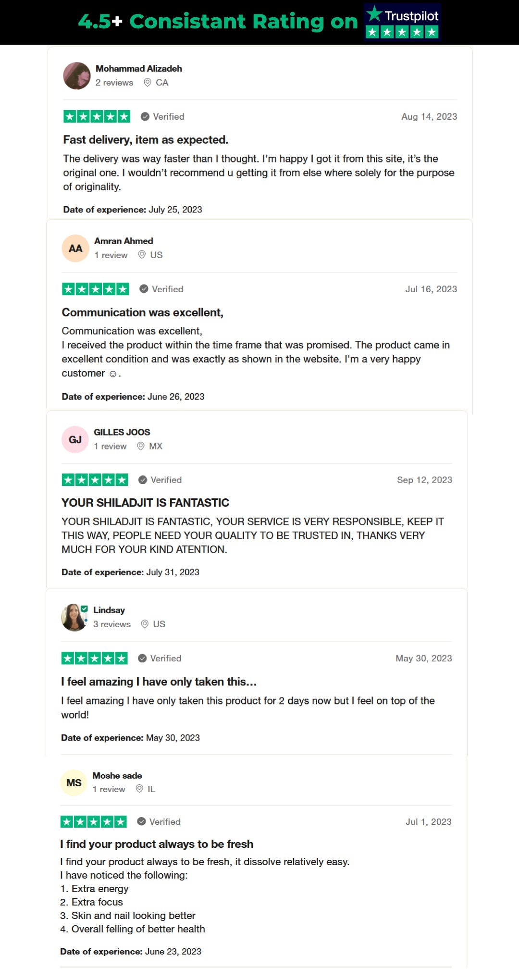The width and height of the screenshot is (519, 980).
Task: Open 'I feel amazing I have only taken this...' review
Action: [x=159, y=682]
